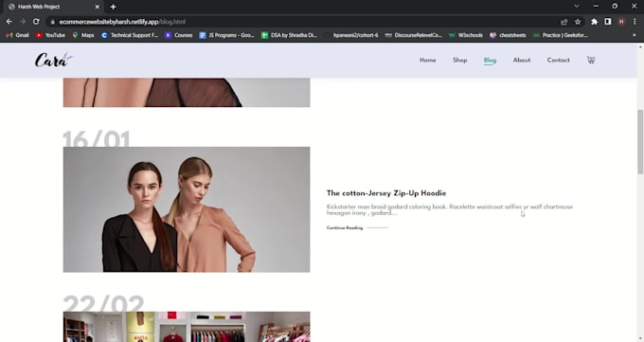
Task: Click The cotton-Jersey Zip-Up Hoodie title
Action: (x=386, y=193)
